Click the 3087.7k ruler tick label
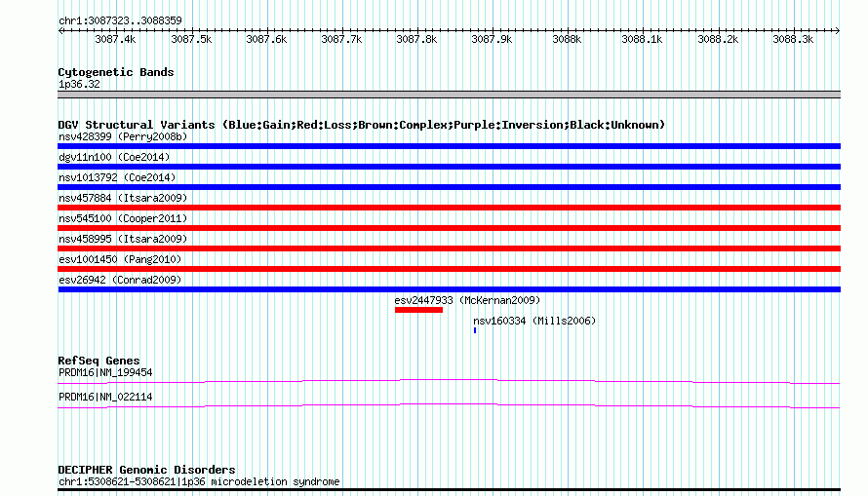Image resolution: width=868 pixels, height=496 pixels. click(341, 39)
